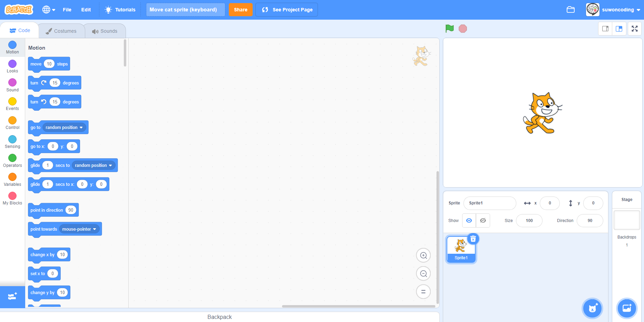Select the Control category
Viewport: 644px width, 322px height.
[x=12, y=123]
